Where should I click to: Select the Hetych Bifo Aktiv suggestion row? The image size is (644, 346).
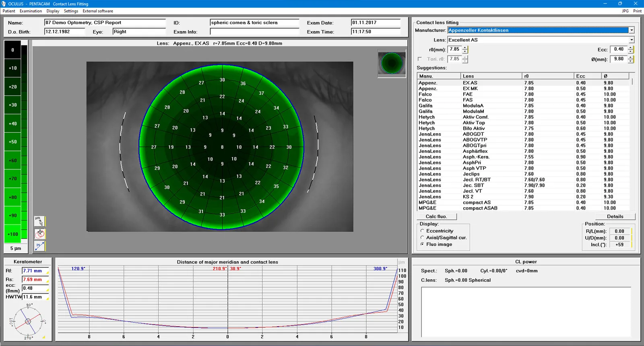click(x=523, y=128)
